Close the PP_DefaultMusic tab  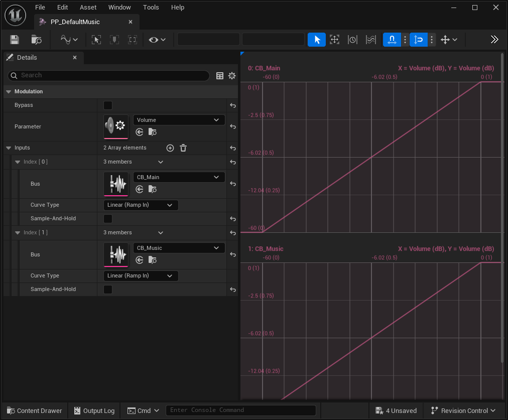point(131,22)
